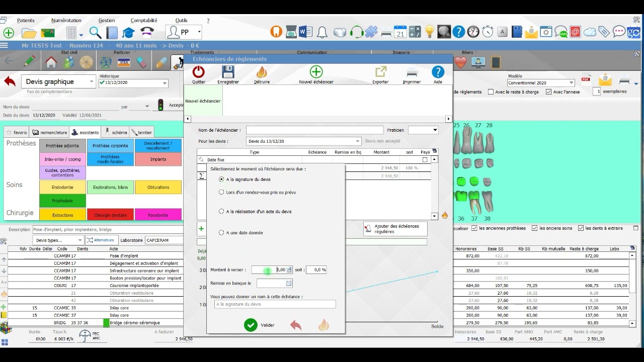644x362 pixels.
Task: Click the red undo arrow beside Valider
Action: tap(296, 325)
